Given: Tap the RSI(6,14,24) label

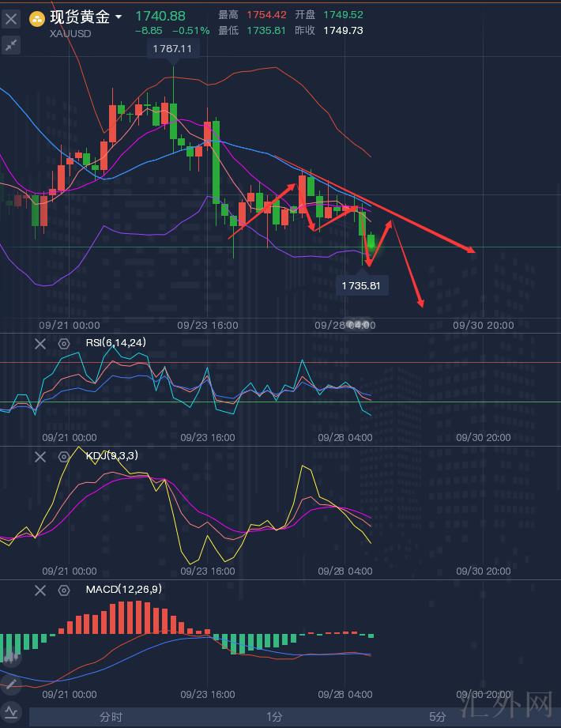Looking at the screenshot, I should (116, 342).
